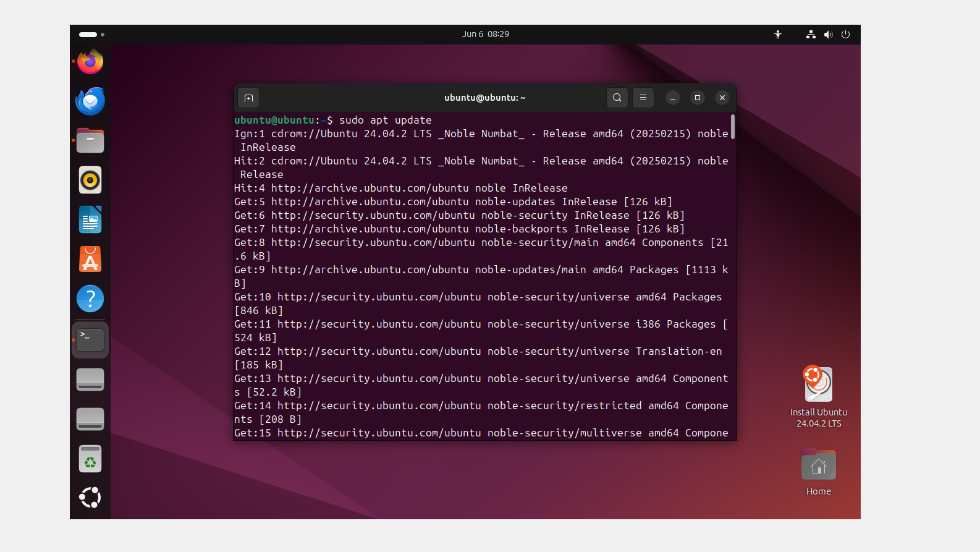Open the first mounted drive in dock
Viewport: 980px width, 552px height.
[90, 380]
